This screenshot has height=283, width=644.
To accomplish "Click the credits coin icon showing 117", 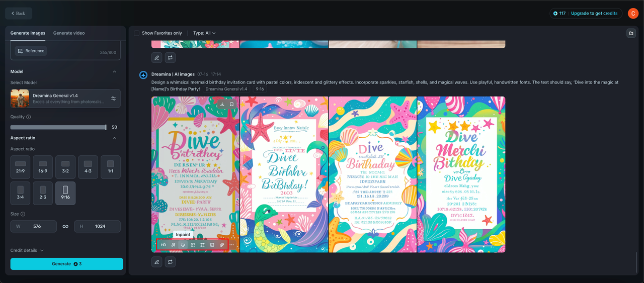I will click(555, 14).
